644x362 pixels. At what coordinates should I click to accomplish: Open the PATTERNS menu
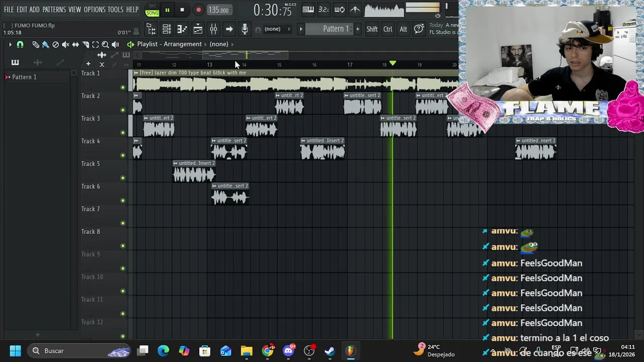(x=54, y=10)
